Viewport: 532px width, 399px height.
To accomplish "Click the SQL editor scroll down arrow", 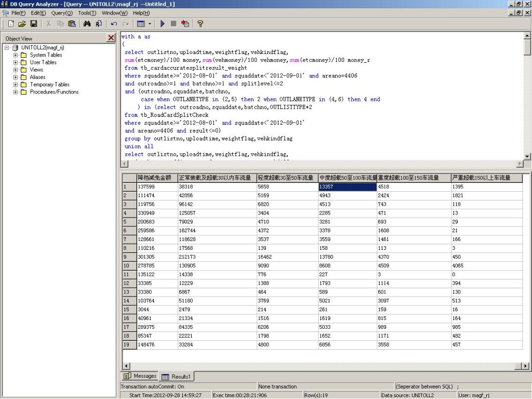I will (527, 156).
